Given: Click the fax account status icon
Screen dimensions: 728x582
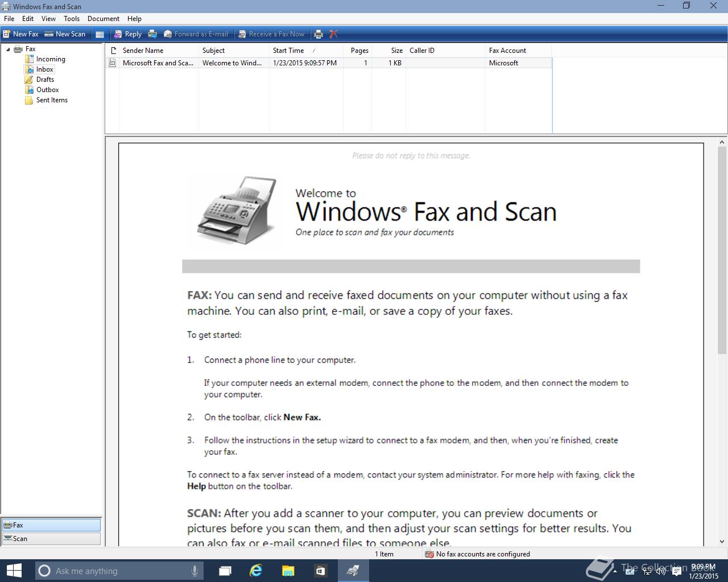Looking at the screenshot, I should click(x=429, y=554).
